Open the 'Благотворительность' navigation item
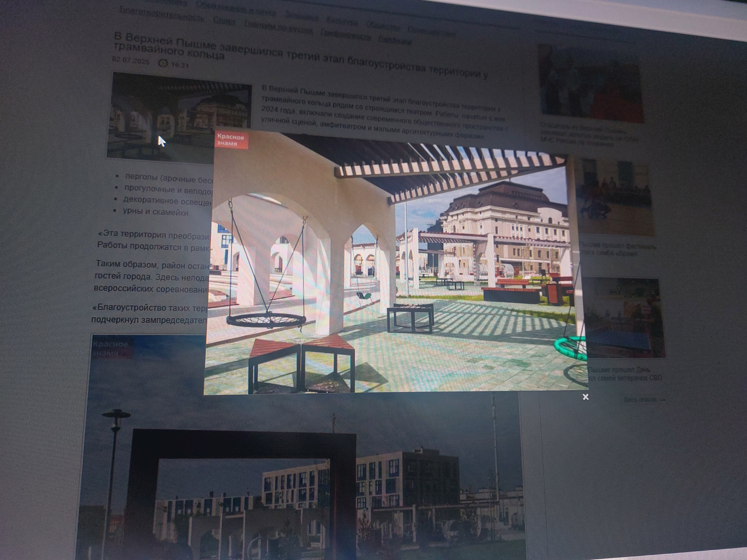Viewport: 747px width, 560px height. point(162,15)
